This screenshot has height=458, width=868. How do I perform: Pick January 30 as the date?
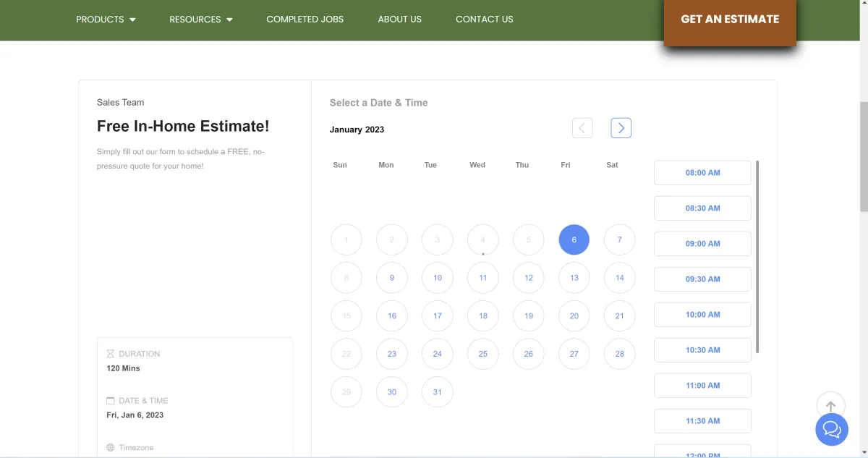[392, 392]
